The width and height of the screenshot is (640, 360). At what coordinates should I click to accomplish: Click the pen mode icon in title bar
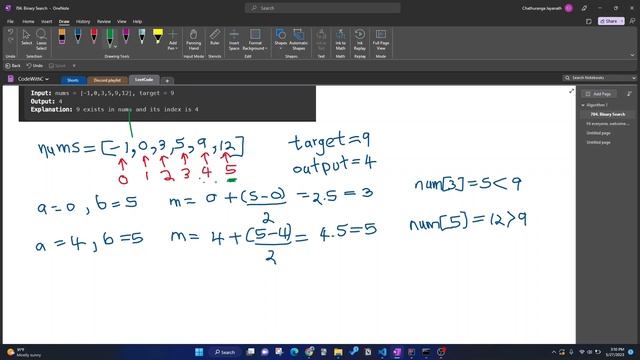coord(584,8)
